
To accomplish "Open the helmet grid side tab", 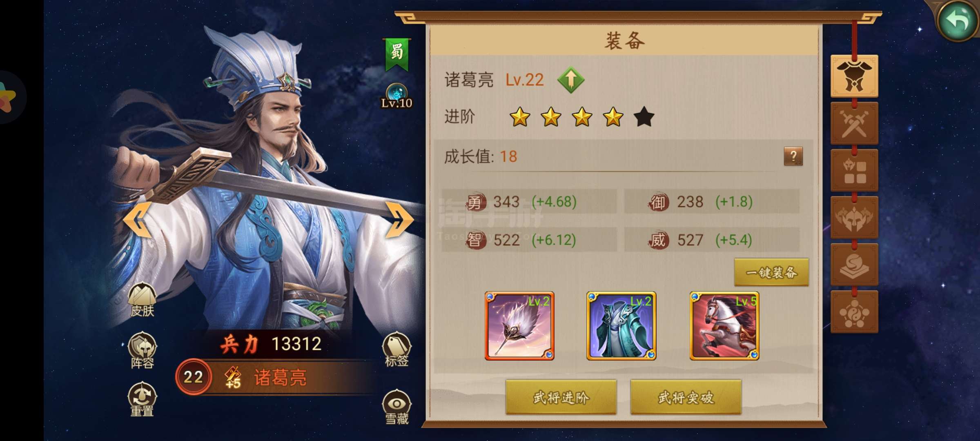I will (x=854, y=170).
